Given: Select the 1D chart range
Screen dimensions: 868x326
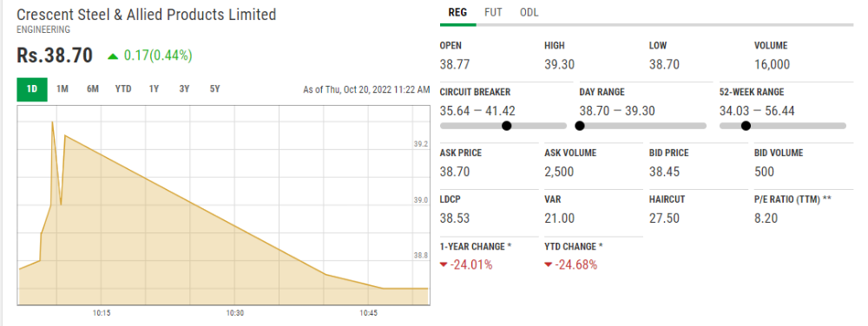Looking at the screenshot, I should click(32, 89).
